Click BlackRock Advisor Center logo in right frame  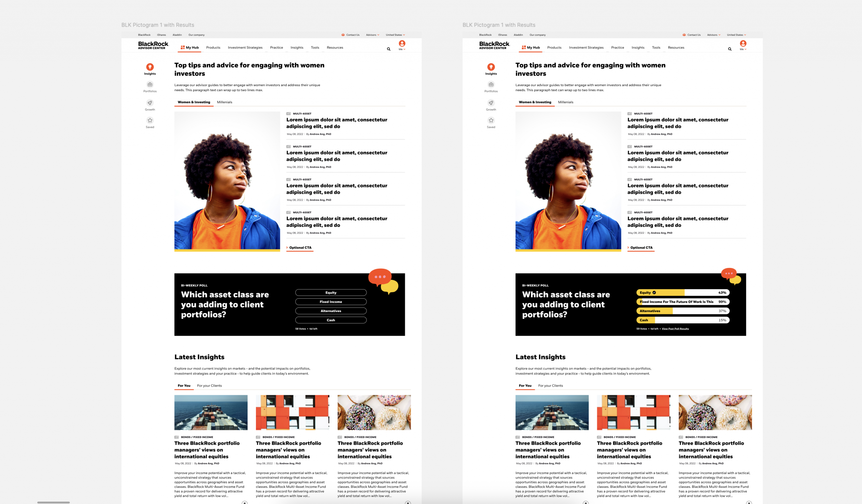point(494,45)
